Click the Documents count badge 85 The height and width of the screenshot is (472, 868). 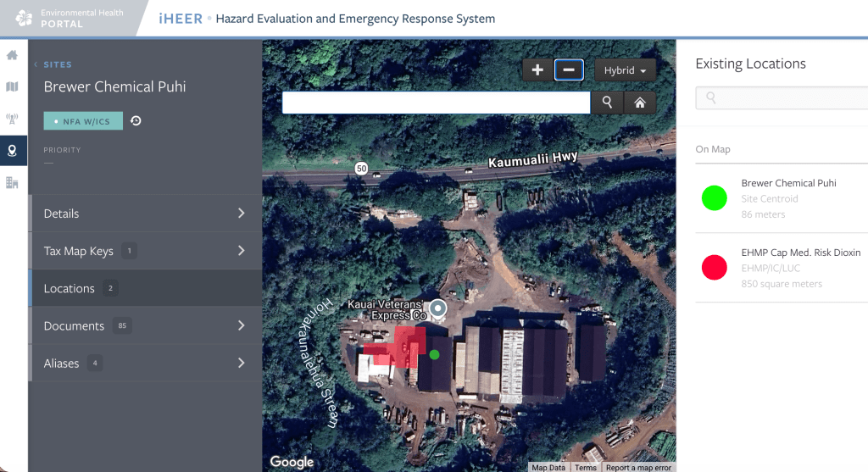click(122, 325)
